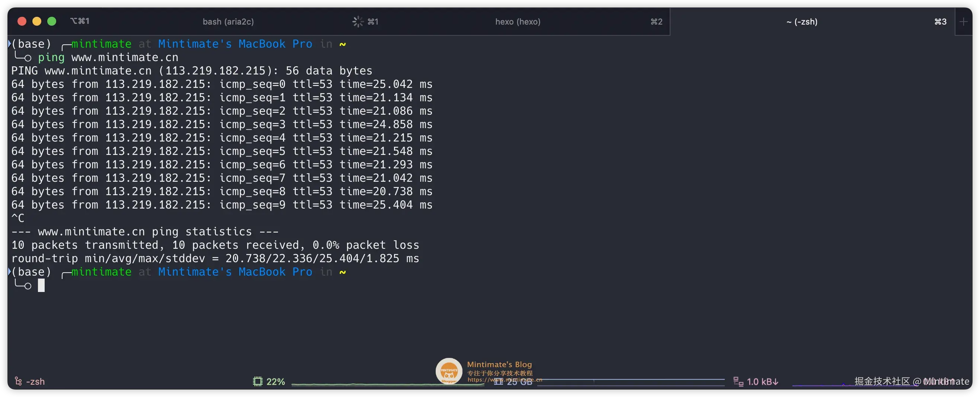Click the PING header line with 56 data bytes

[x=192, y=71]
